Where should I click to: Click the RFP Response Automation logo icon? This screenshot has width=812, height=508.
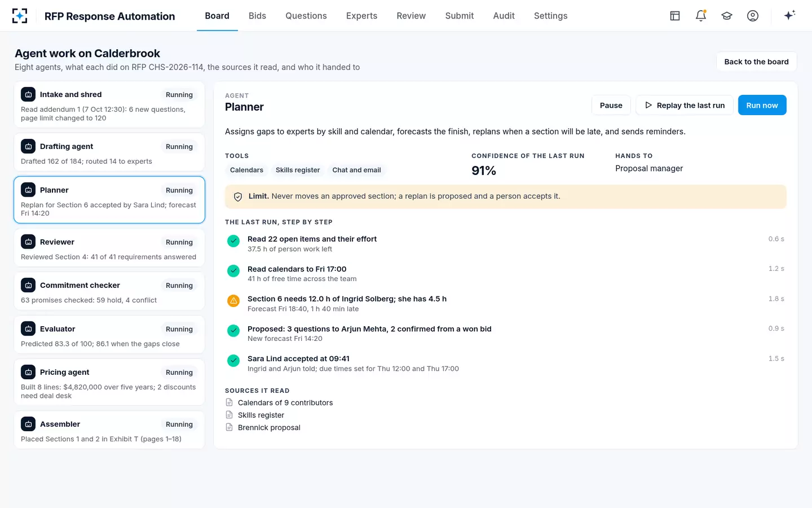coord(20,16)
